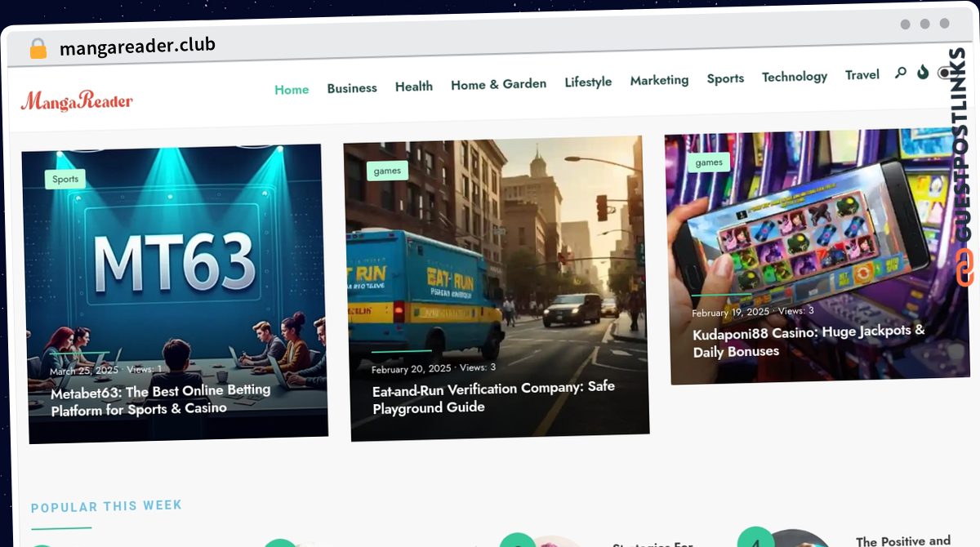Viewport: 980px width, 547px height.
Task: Click the March 25, 2025 date text
Action: (x=84, y=371)
